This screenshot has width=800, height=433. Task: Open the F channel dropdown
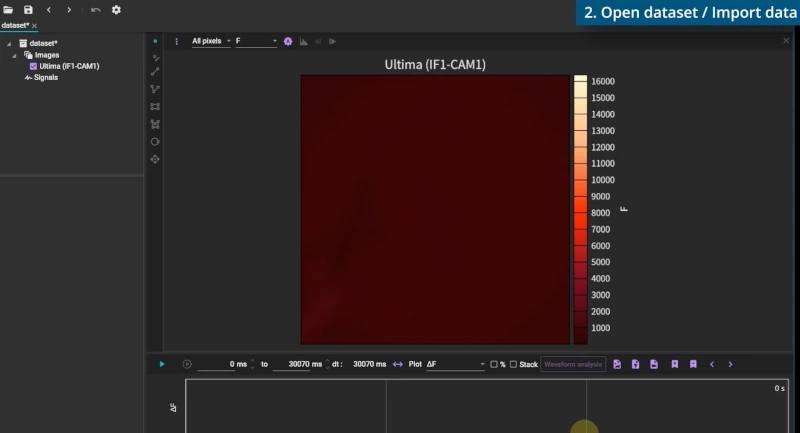(256, 41)
